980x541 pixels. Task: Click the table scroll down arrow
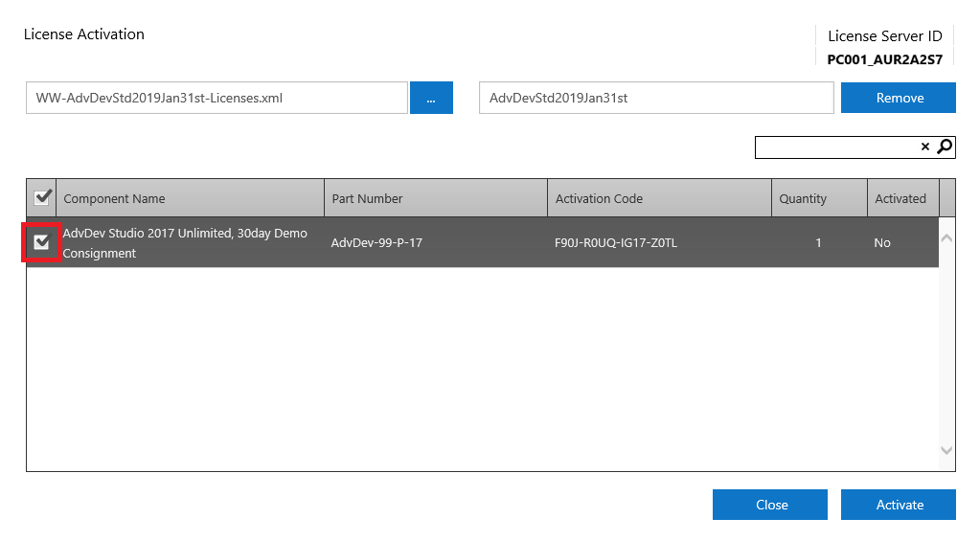point(946,450)
